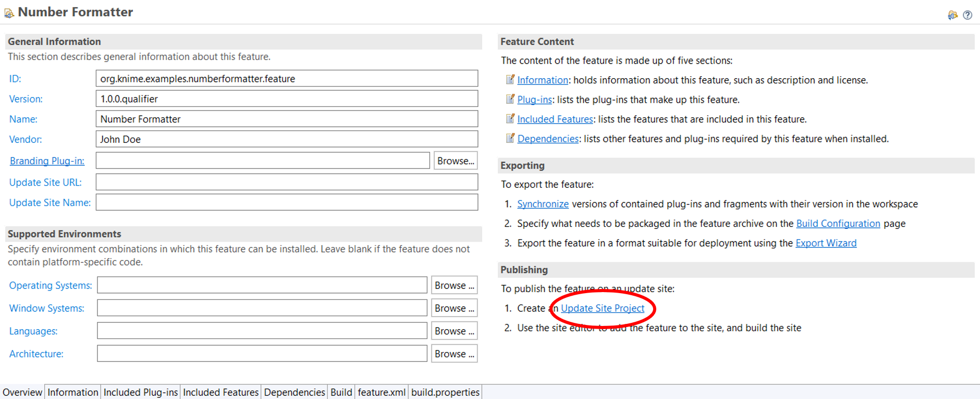Click the export feature icon in header

952,15
